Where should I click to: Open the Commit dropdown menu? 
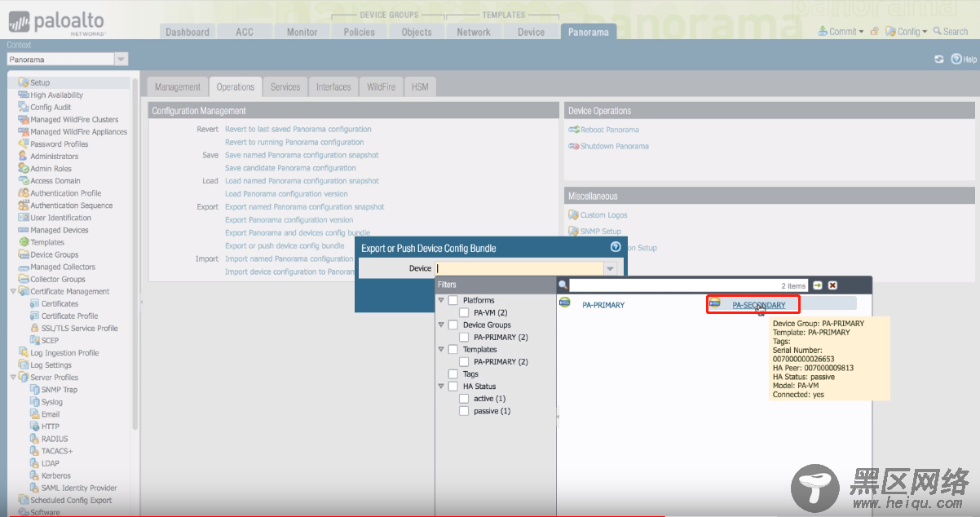coord(841,32)
